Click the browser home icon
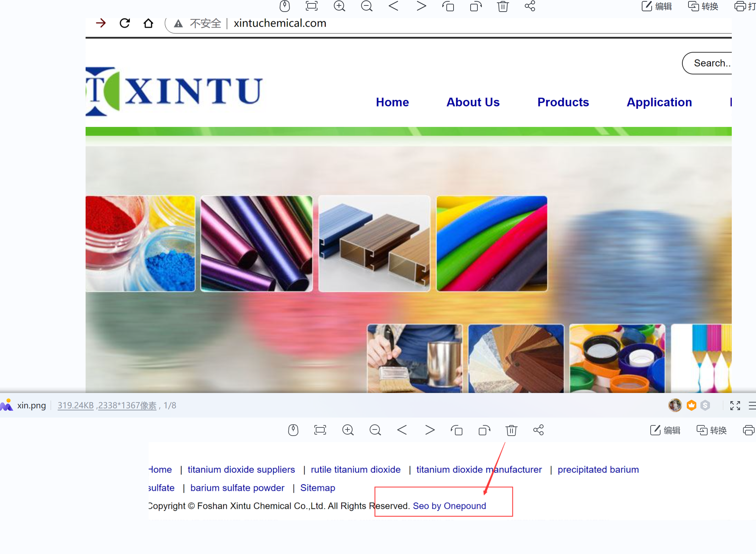The width and height of the screenshot is (756, 554). (148, 23)
